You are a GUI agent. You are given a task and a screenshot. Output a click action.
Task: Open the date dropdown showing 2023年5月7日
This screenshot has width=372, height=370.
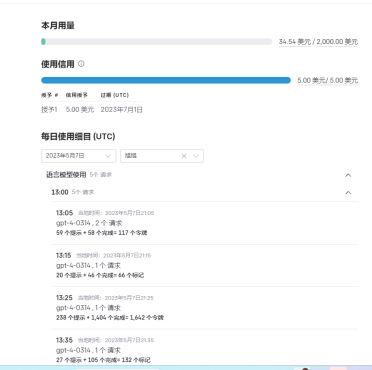click(79, 156)
